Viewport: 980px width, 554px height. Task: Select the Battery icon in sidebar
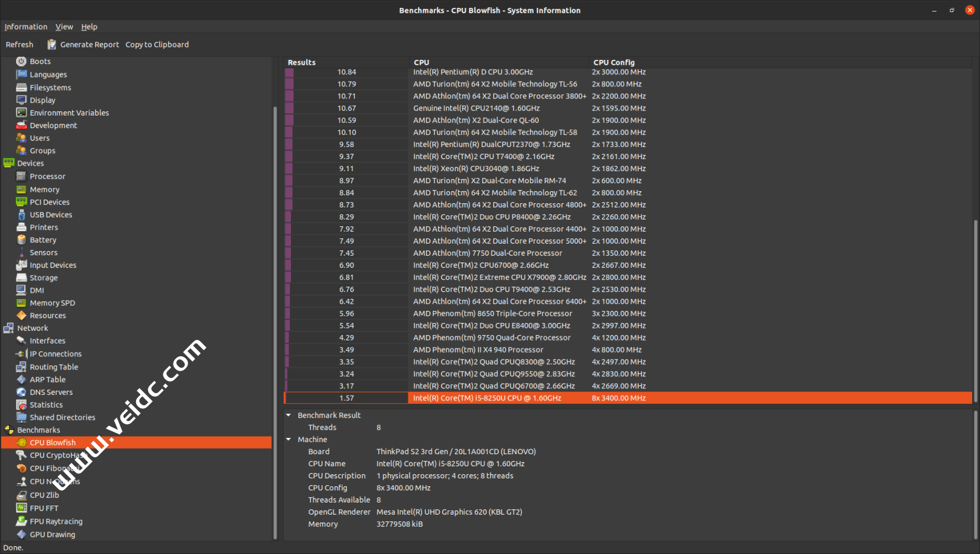pyautogui.click(x=21, y=240)
